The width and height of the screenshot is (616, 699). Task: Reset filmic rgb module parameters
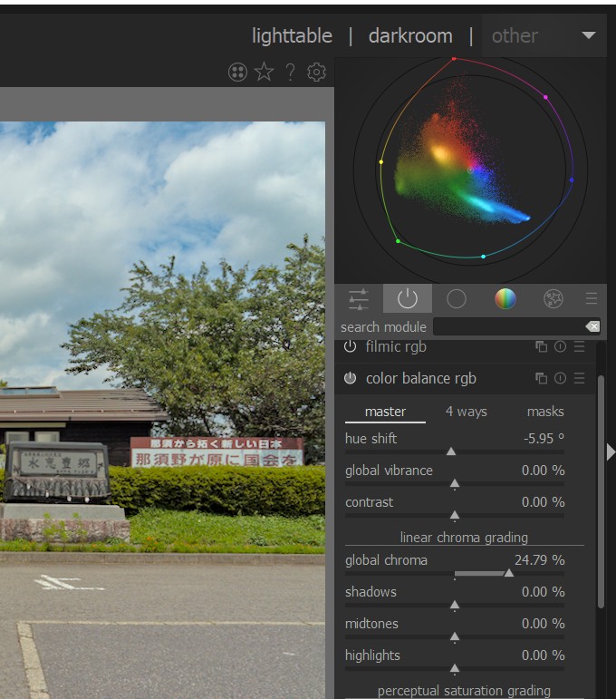pyautogui.click(x=561, y=346)
